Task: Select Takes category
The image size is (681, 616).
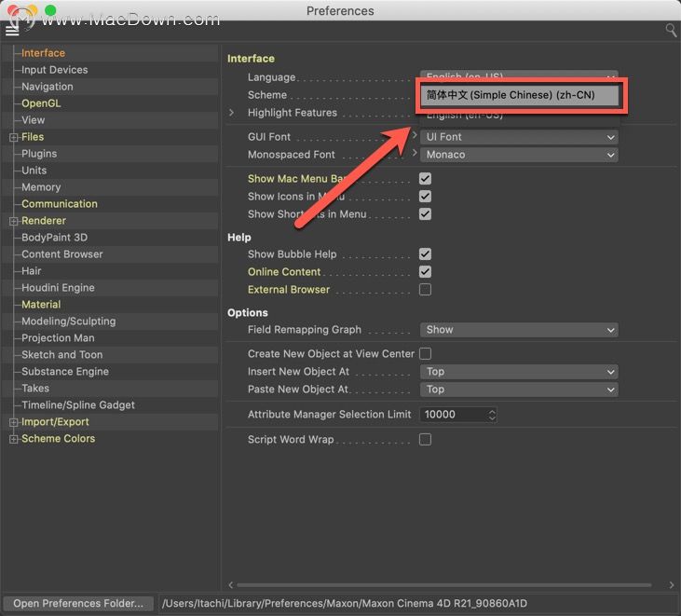Action: (x=35, y=389)
